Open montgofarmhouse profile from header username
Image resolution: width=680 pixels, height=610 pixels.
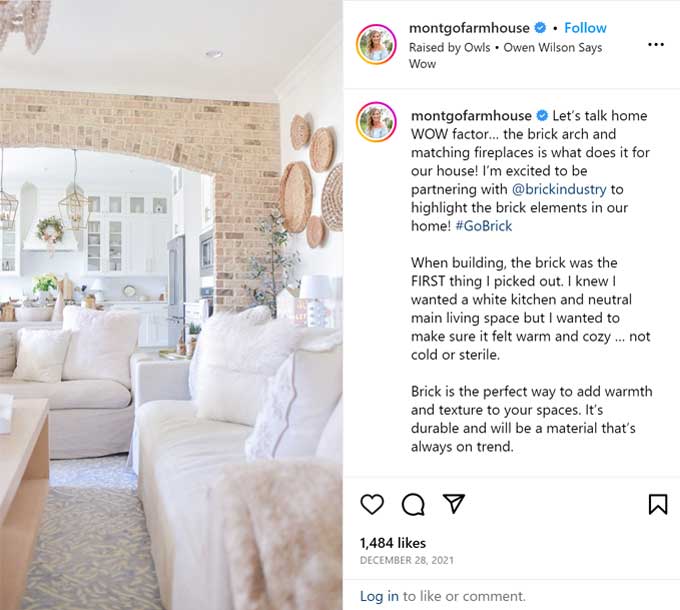point(469,28)
